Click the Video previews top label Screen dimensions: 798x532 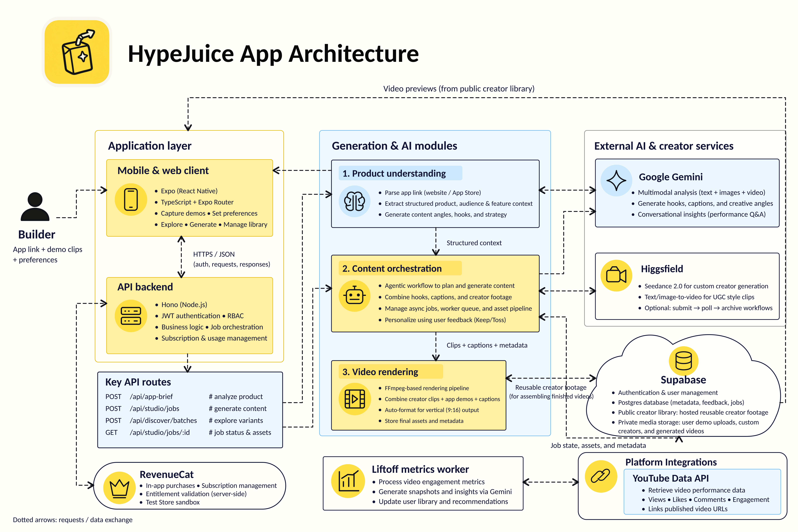point(459,89)
